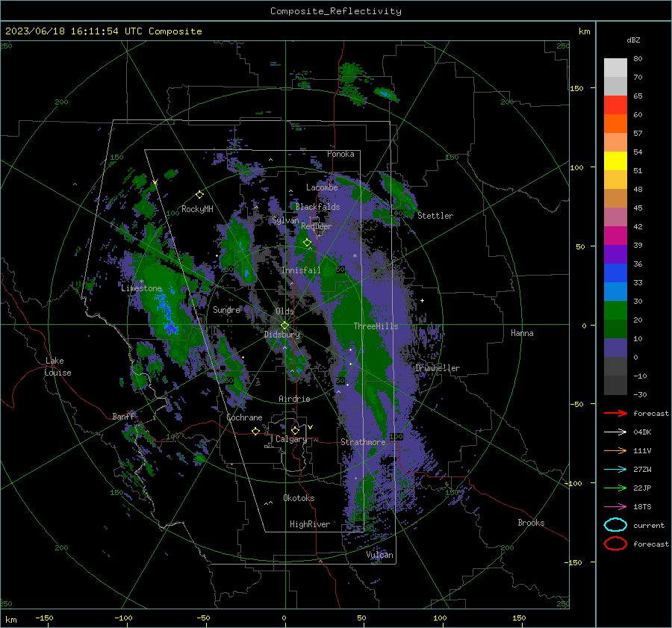Image resolution: width=672 pixels, height=628 pixels.
Task: Click the Lake Louise label
Action: point(57,367)
